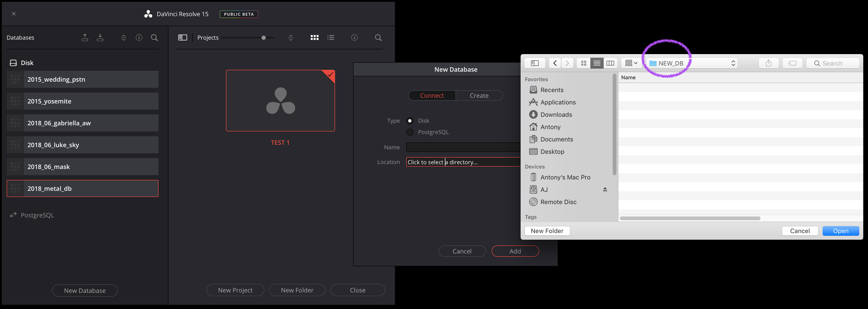
Task: Click Add in New Database dialog
Action: tap(515, 251)
